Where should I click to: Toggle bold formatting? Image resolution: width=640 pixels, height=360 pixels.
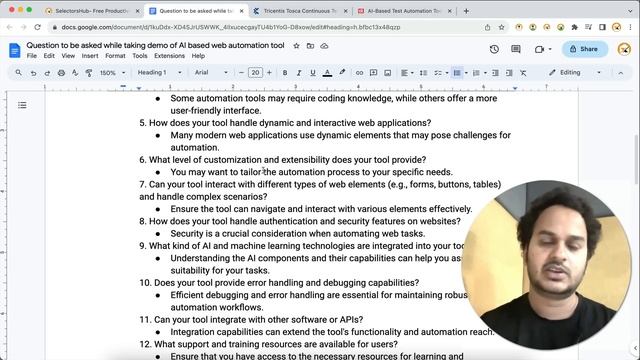(285, 73)
